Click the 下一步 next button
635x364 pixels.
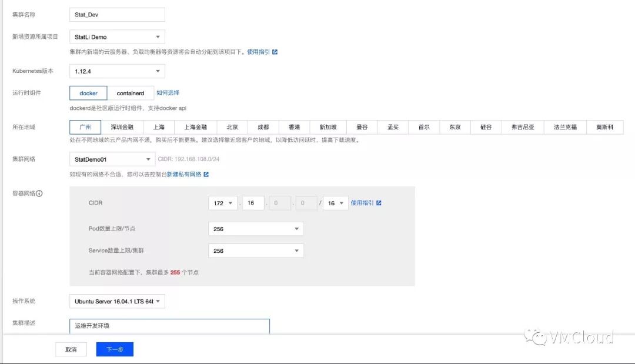(x=115, y=349)
